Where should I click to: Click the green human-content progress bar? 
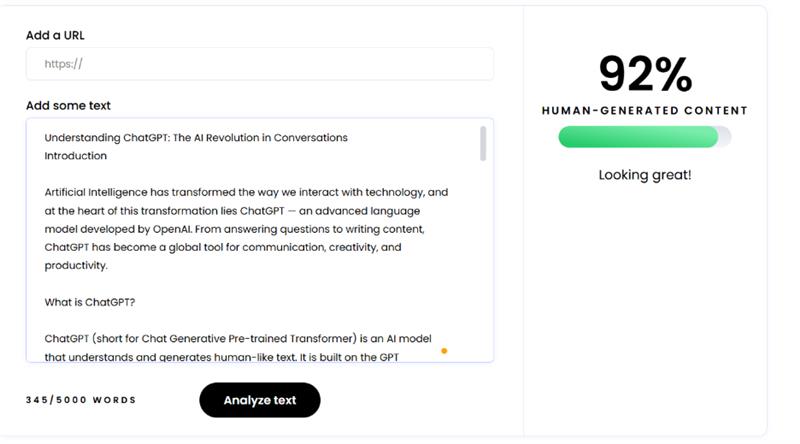coord(637,137)
